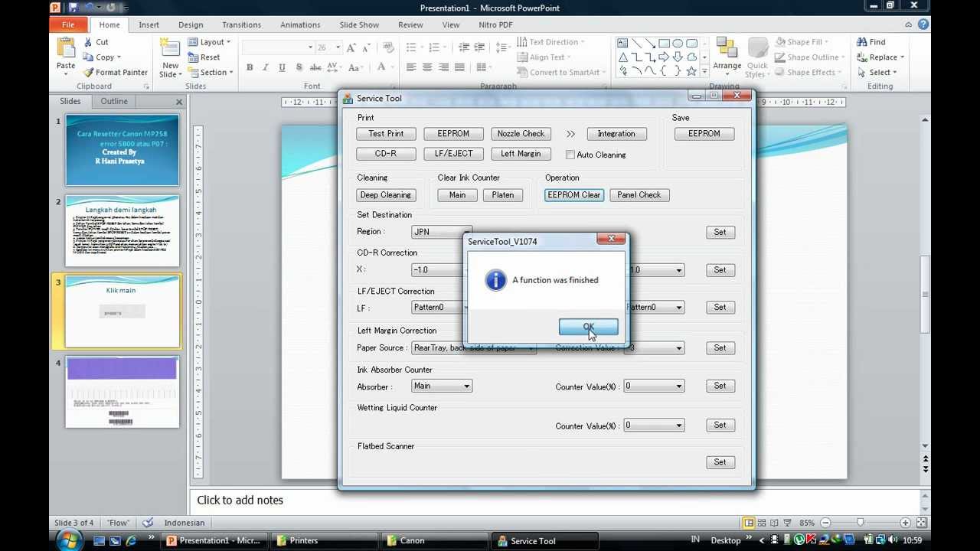Open the Windows Start menu orb
Image resolution: width=980 pixels, height=551 pixels.
[x=67, y=540]
